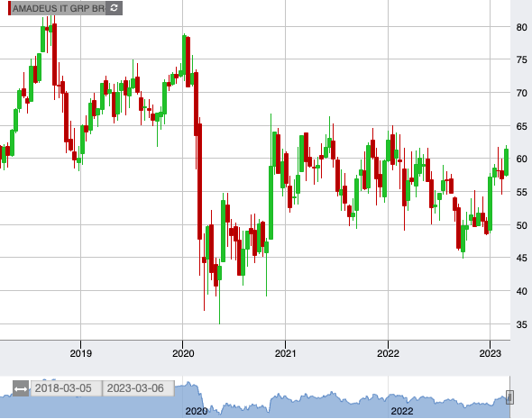Click the double-arrow date range icon
The image size is (532, 419).
pyautogui.click(x=21, y=388)
